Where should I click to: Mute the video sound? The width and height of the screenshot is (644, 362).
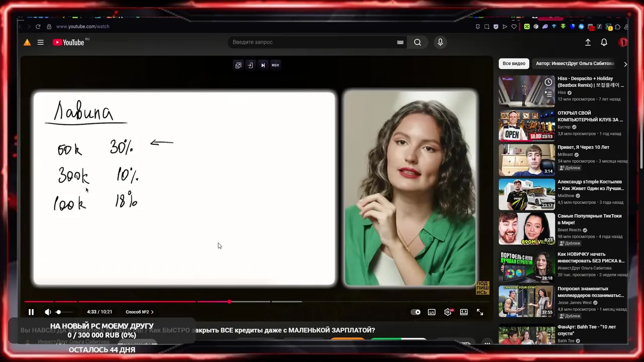click(x=48, y=312)
